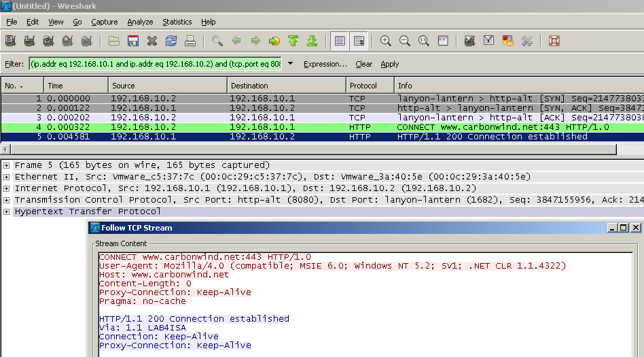
Task: Expand the Frame 5 details node
Action: 7,165
